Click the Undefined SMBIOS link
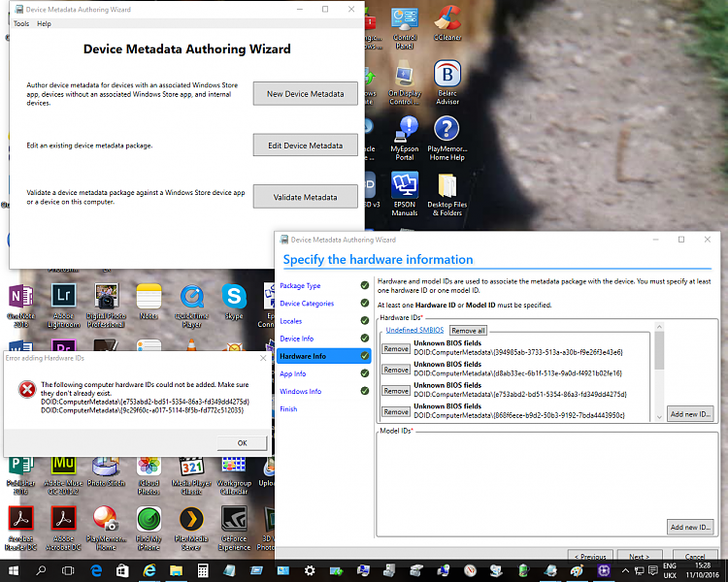Screen dimensions: 728x582 click(x=414, y=330)
